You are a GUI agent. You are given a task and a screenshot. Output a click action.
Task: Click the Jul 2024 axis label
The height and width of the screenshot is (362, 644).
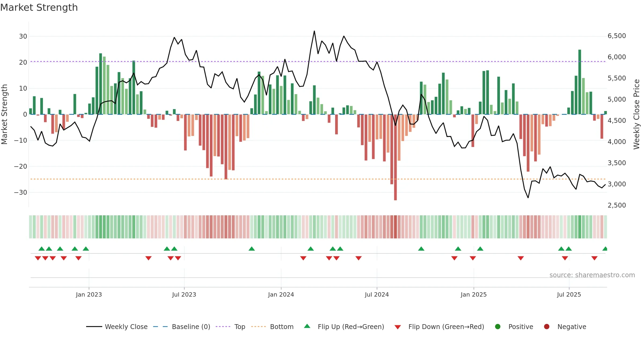pos(377,294)
